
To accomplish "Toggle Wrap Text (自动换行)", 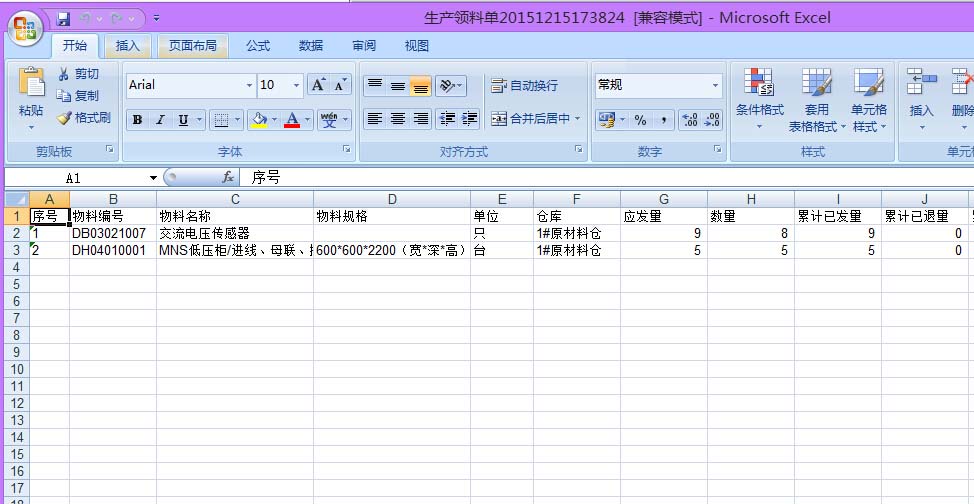I will tap(523, 86).
